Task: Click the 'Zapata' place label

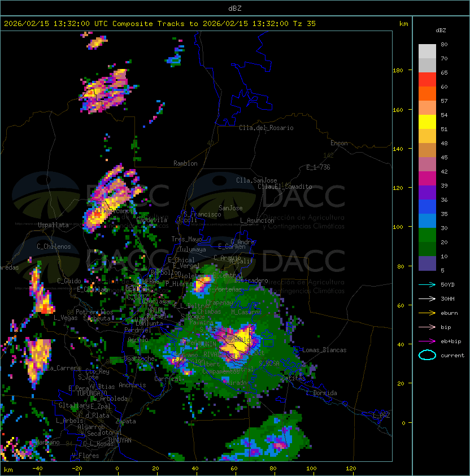Action: 125,421
